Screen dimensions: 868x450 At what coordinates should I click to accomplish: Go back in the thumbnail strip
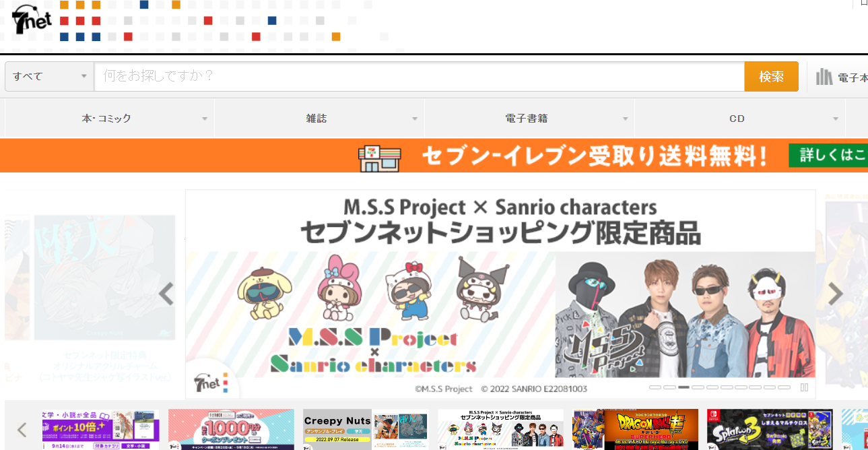click(x=22, y=430)
